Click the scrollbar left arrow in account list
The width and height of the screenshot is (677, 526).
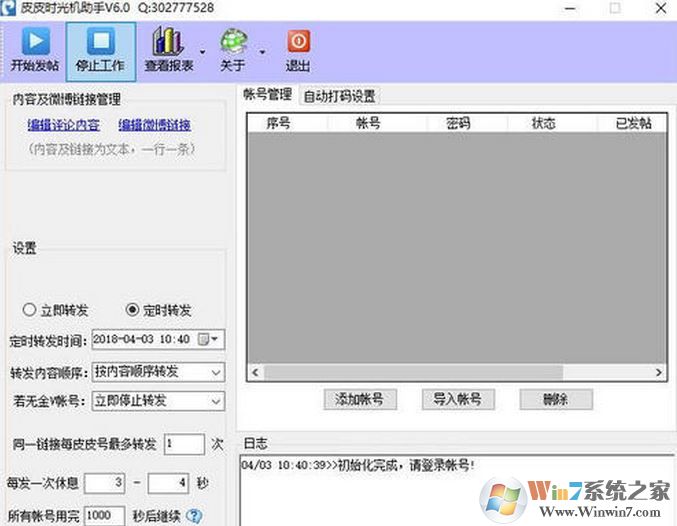(255, 372)
